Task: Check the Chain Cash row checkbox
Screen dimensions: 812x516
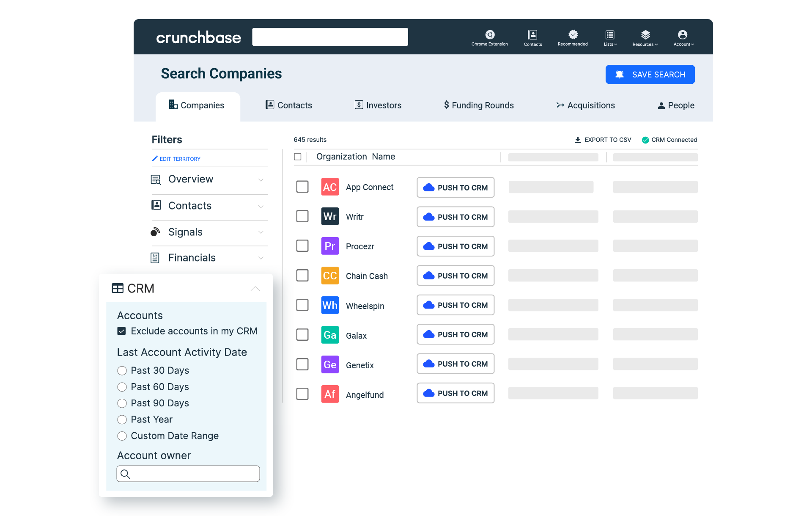Action: click(302, 276)
